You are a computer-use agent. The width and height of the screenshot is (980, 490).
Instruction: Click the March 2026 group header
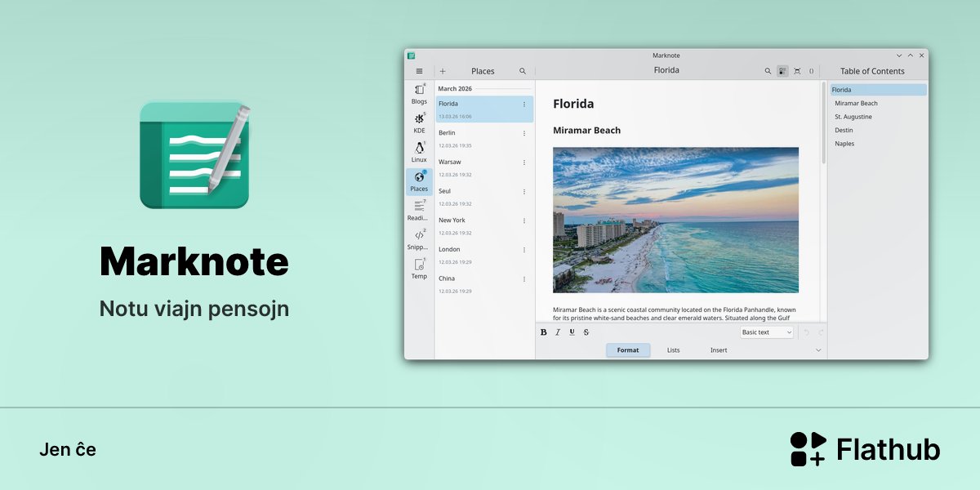(455, 88)
